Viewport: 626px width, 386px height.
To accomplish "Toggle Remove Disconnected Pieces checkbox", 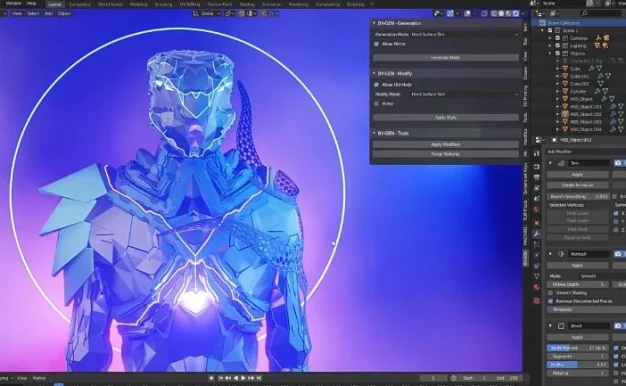I will pos(551,301).
